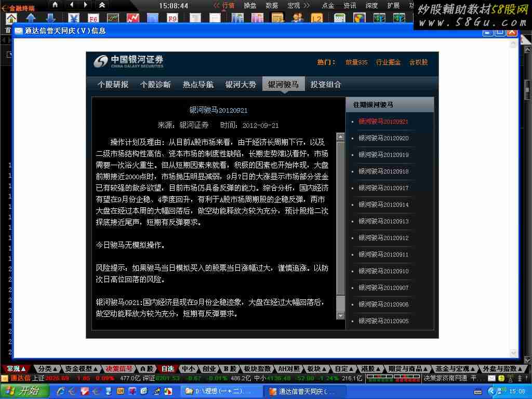Viewport: 532px width, 399px height.
Task: Click the blue down arrow toolbar icon
Action: 51,18
